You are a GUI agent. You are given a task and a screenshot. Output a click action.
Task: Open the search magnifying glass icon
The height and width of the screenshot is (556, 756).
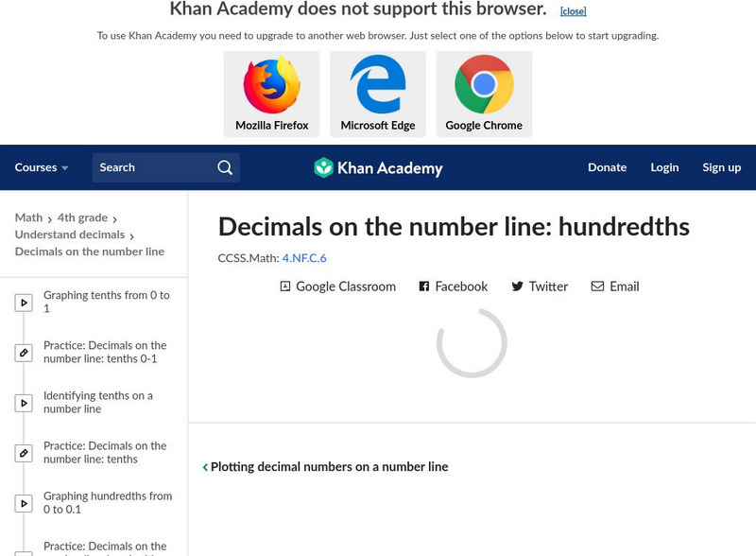point(224,166)
